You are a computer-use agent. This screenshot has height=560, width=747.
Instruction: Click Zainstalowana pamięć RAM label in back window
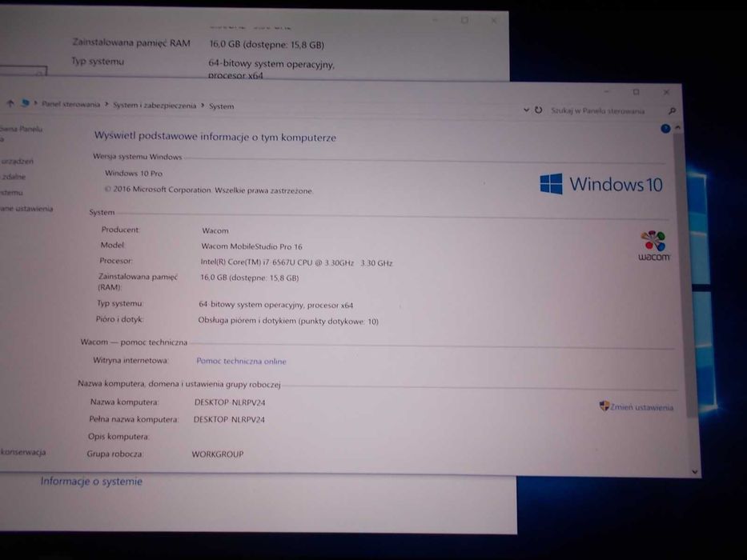(131, 43)
